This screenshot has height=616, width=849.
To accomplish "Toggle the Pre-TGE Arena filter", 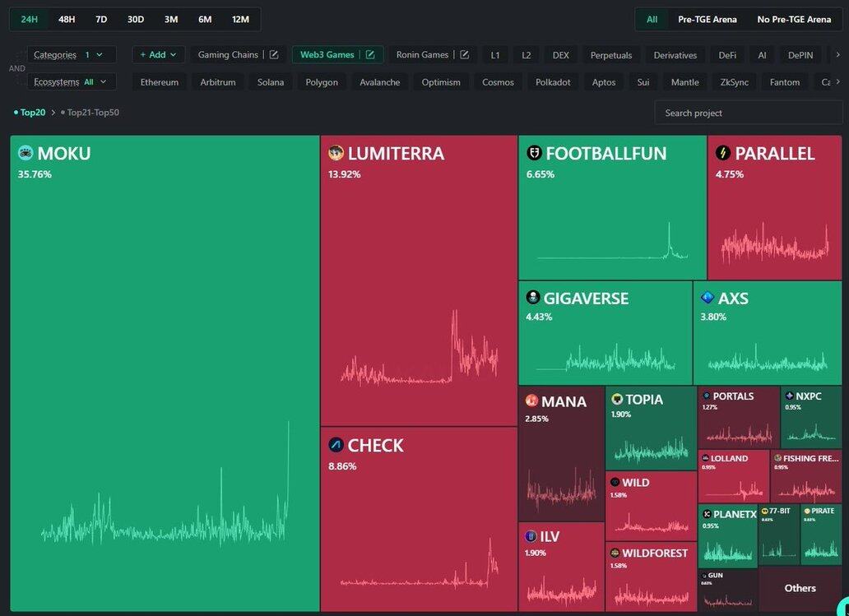I will (707, 19).
